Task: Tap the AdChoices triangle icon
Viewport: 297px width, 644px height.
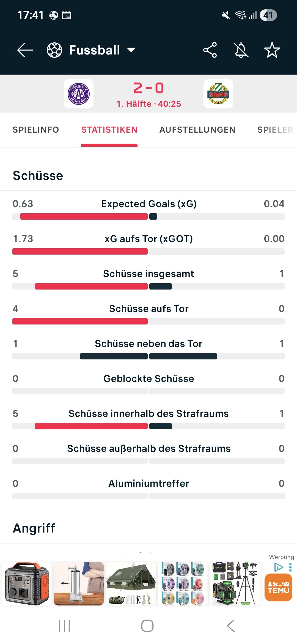Action: (279, 567)
